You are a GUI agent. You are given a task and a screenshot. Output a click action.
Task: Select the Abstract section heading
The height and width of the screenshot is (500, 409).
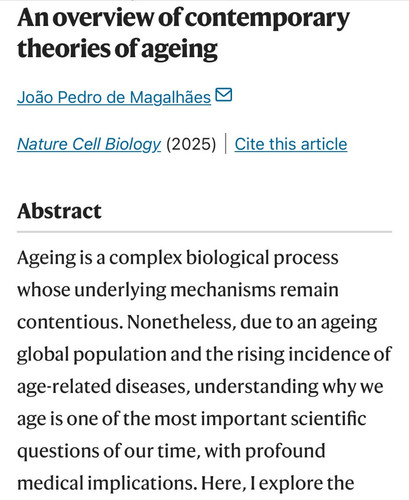tap(59, 211)
